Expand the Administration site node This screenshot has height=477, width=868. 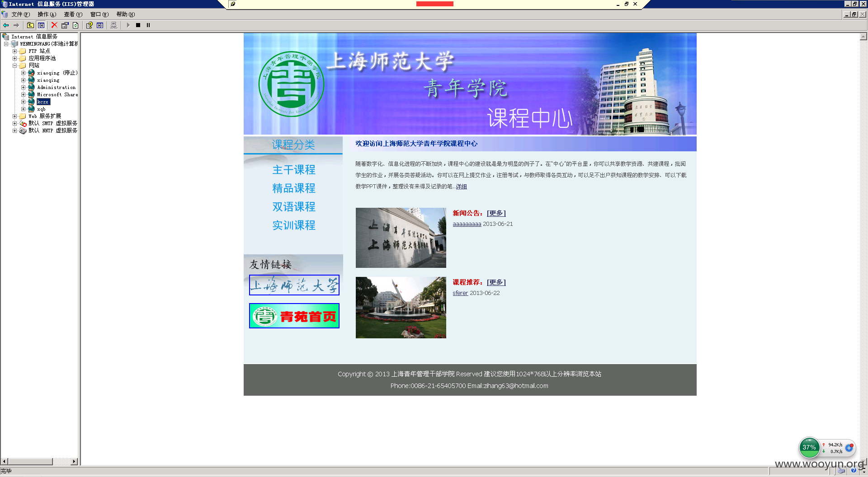(23, 87)
